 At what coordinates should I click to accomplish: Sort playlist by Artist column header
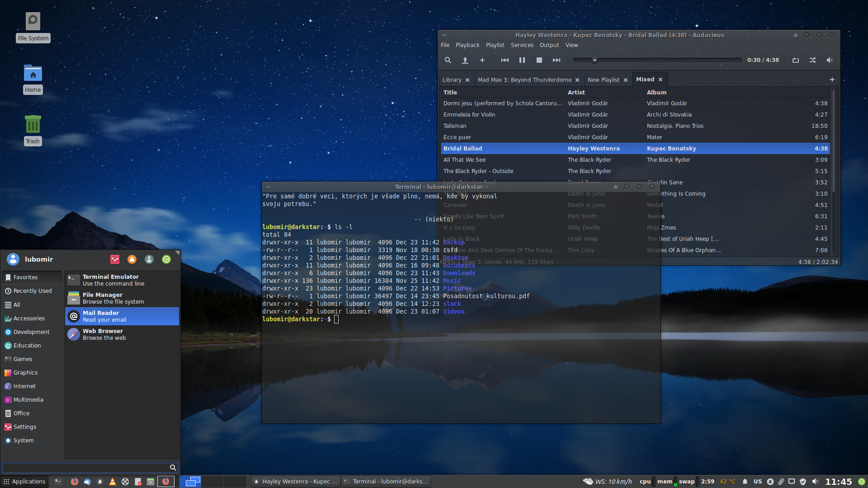tap(604, 92)
